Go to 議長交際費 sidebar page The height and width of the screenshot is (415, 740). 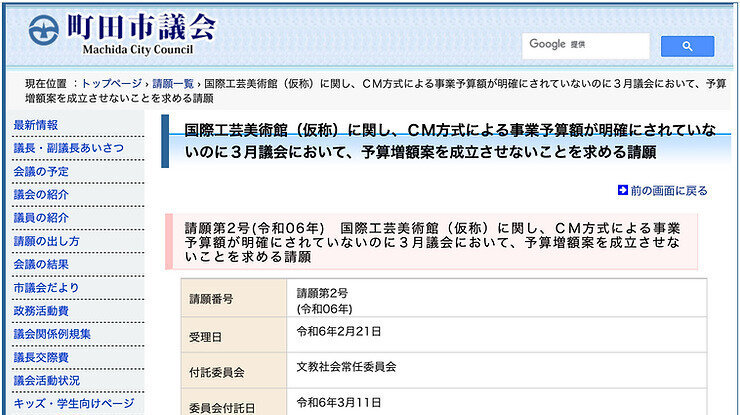pyautogui.click(x=42, y=357)
